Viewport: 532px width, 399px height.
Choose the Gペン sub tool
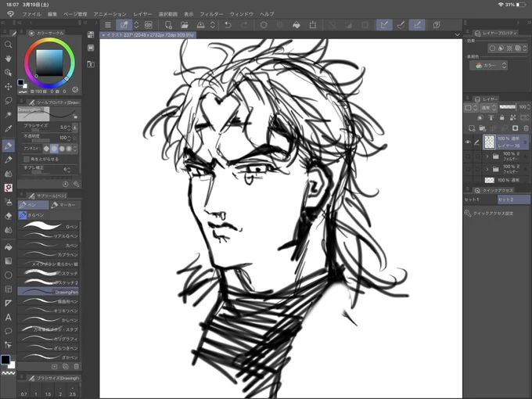click(x=49, y=226)
